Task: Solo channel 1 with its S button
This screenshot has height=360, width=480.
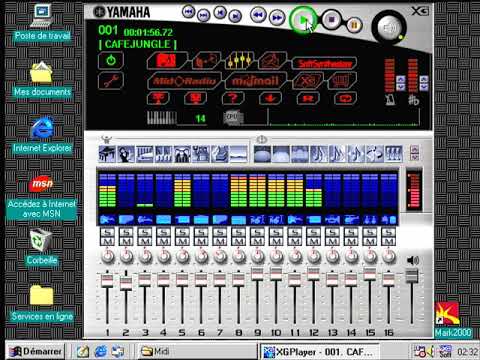Action: (107, 232)
